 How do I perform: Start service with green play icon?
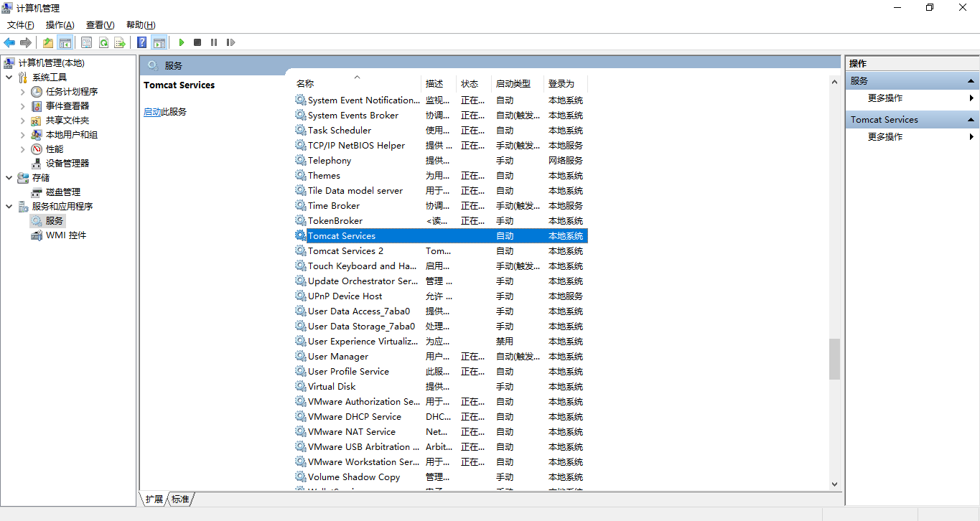[182, 42]
